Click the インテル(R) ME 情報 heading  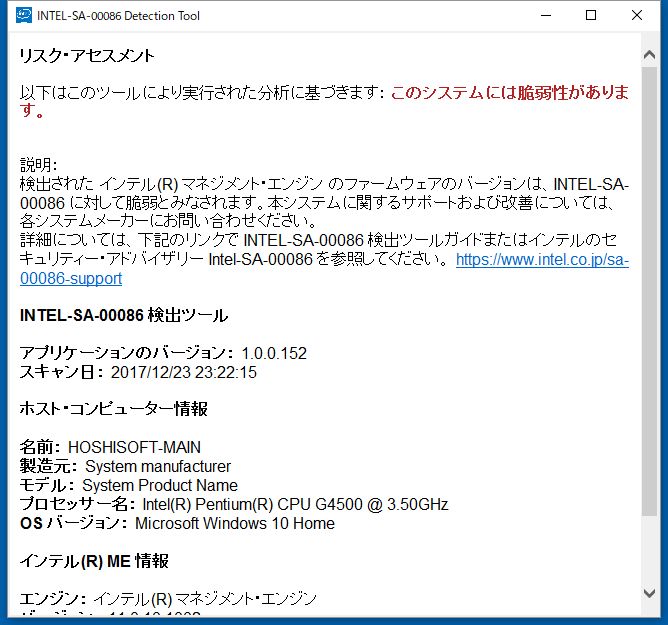point(94,561)
